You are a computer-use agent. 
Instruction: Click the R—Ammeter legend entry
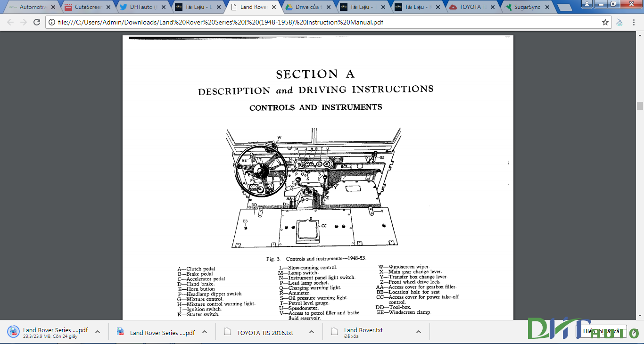(x=294, y=293)
